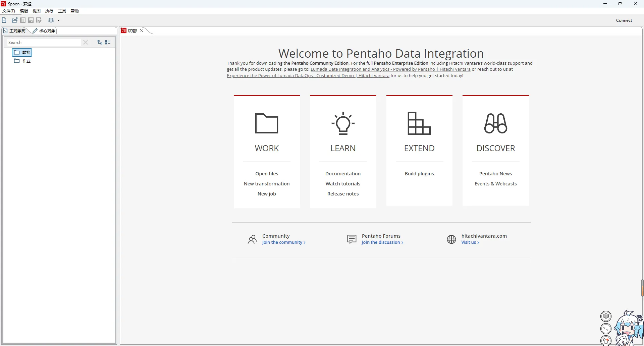The height and width of the screenshot is (346, 644).
Task: Click the Spoon application icon in title bar
Action: click(x=4, y=4)
